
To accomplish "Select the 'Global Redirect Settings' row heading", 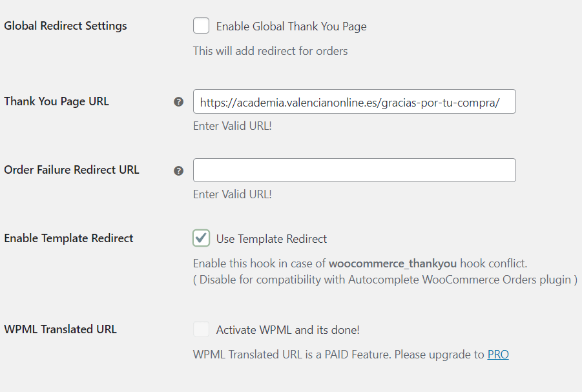I will click(x=65, y=26).
